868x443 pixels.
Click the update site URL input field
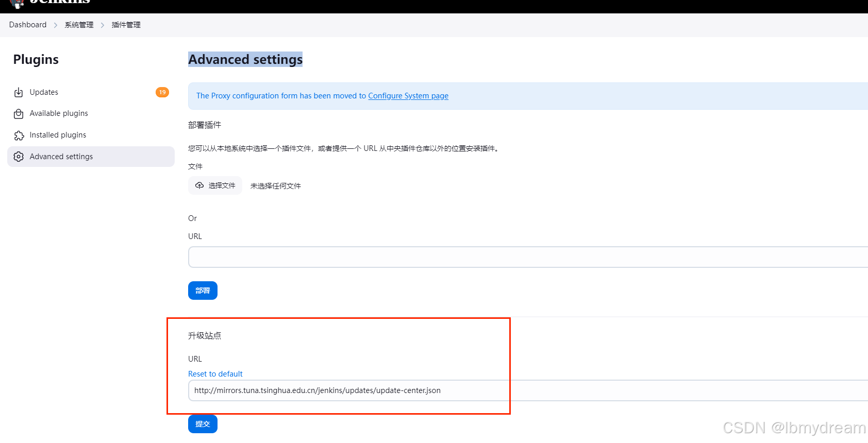point(528,390)
